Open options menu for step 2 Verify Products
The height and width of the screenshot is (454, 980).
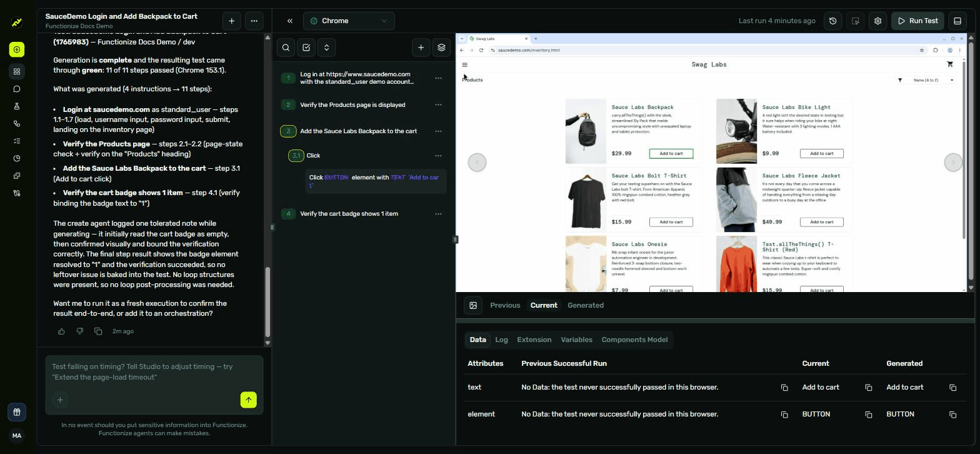(x=438, y=105)
